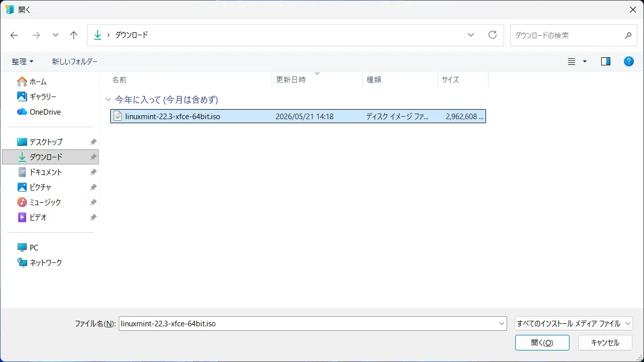This screenshot has width=644, height=362.
Task: Go back with the left arrow button
Action: tap(14, 35)
